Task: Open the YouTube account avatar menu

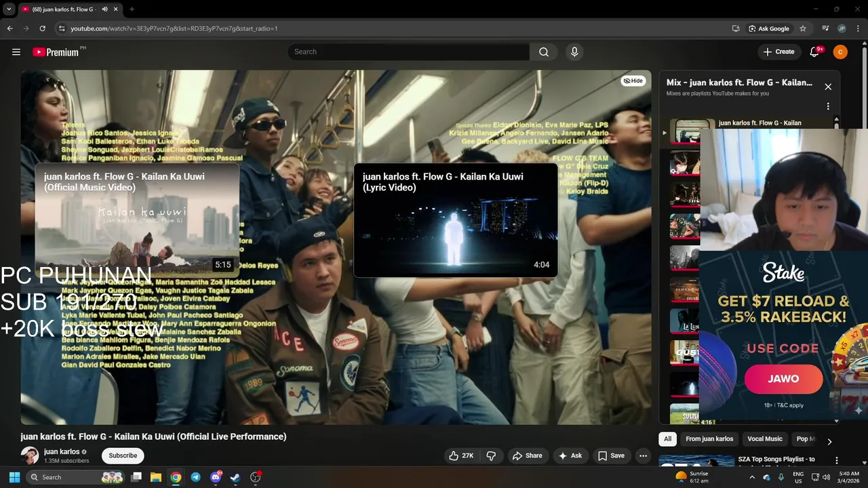Action: tap(840, 52)
